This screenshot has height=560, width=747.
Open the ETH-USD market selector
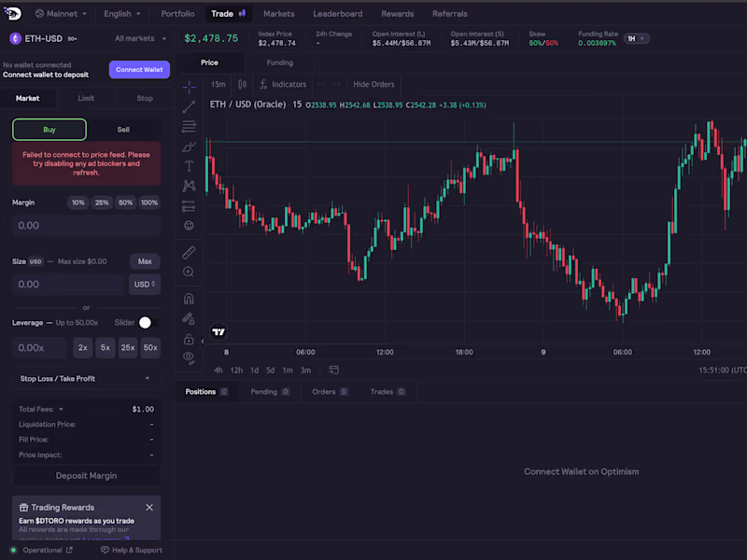coord(43,38)
